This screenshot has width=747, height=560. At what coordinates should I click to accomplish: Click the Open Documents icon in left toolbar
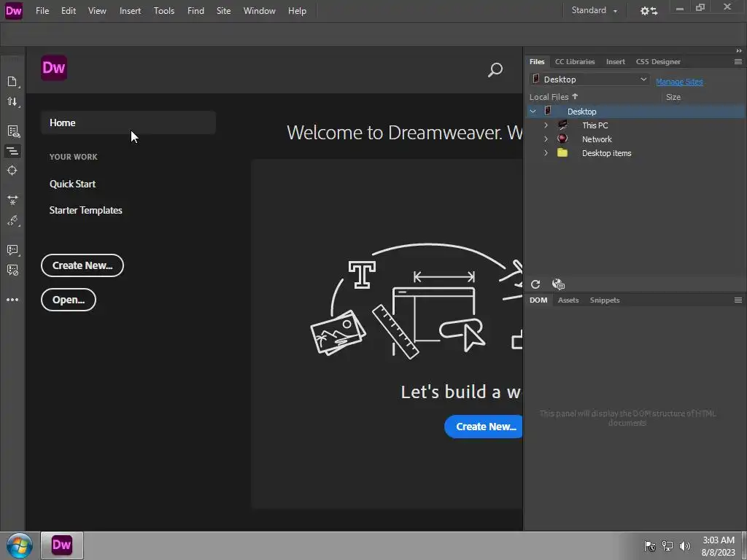(x=12, y=82)
